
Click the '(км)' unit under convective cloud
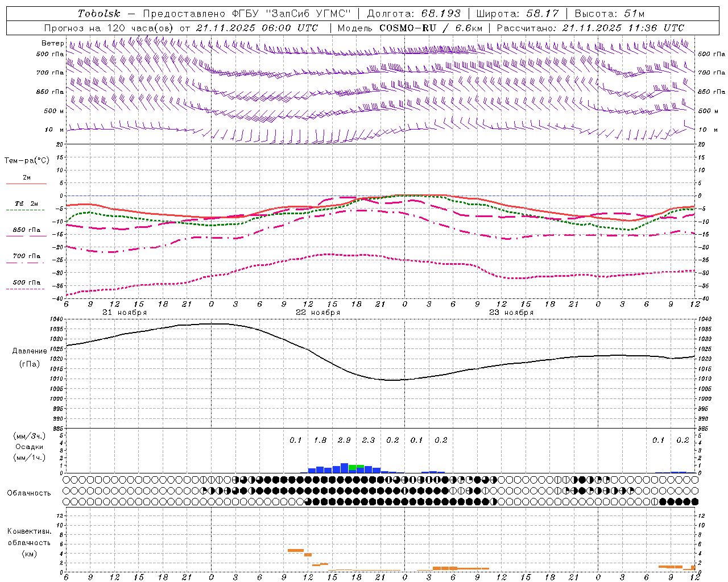click(29, 553)
